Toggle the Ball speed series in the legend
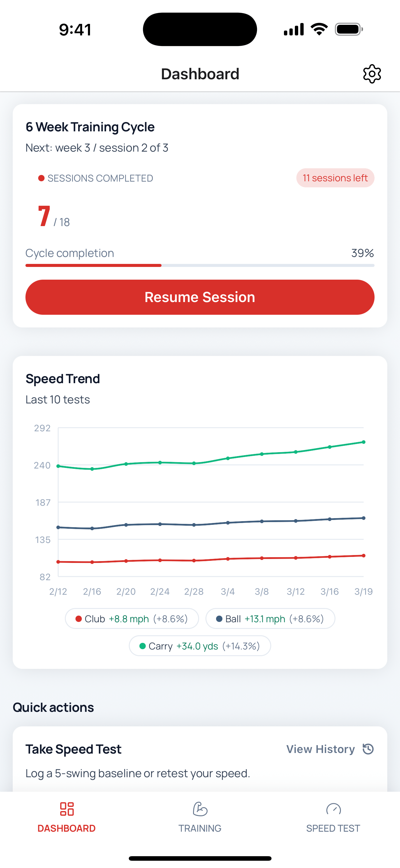400x868 pixels. (x=270, y=619)
